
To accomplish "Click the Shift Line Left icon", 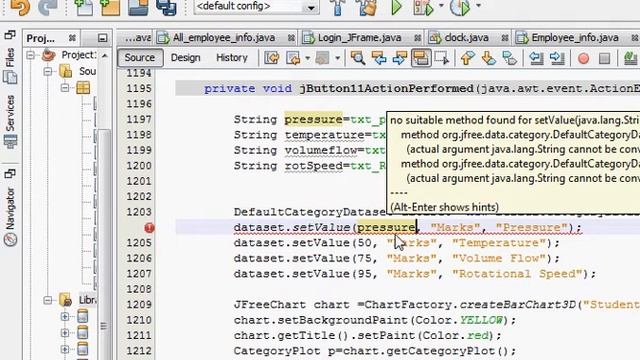I will (536, 58).
